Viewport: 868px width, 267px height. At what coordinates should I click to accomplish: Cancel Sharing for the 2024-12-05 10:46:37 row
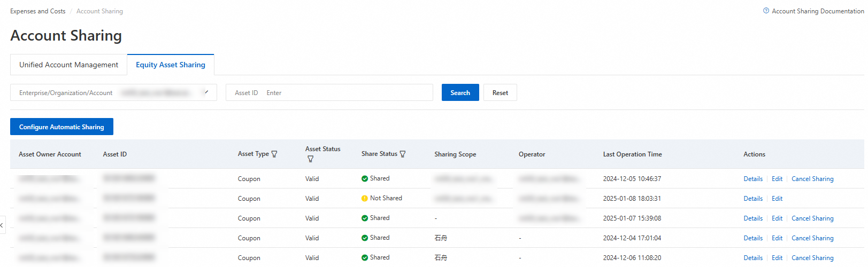pos(812,179)
